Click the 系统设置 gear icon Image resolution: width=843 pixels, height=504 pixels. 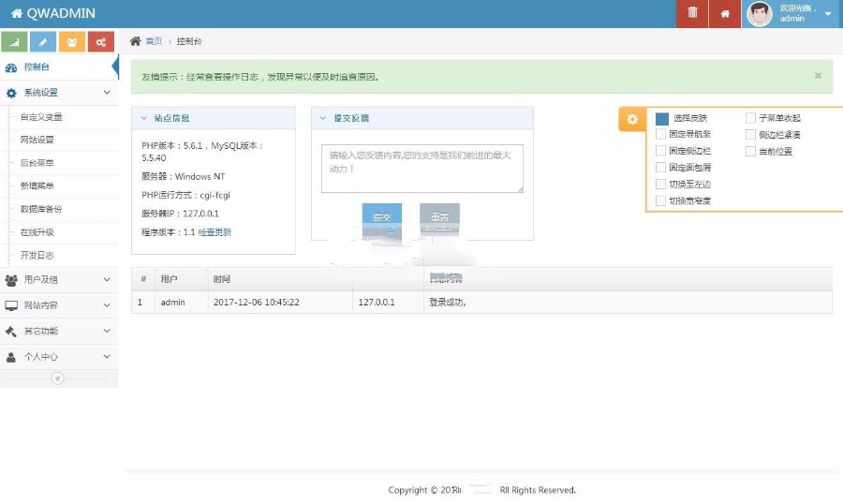11,93
